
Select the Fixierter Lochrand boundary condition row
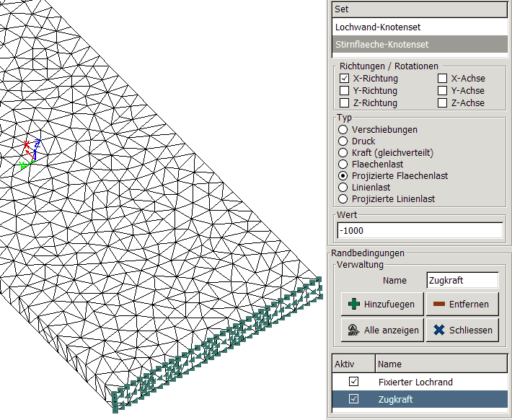415,382
